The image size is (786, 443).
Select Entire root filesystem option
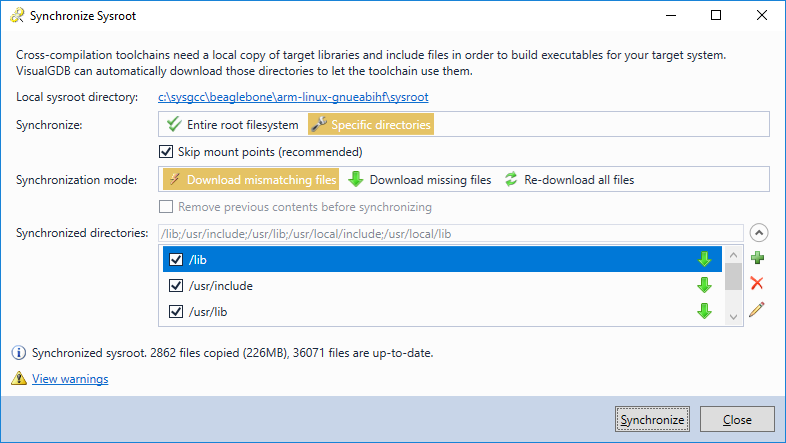coord(233,124)
